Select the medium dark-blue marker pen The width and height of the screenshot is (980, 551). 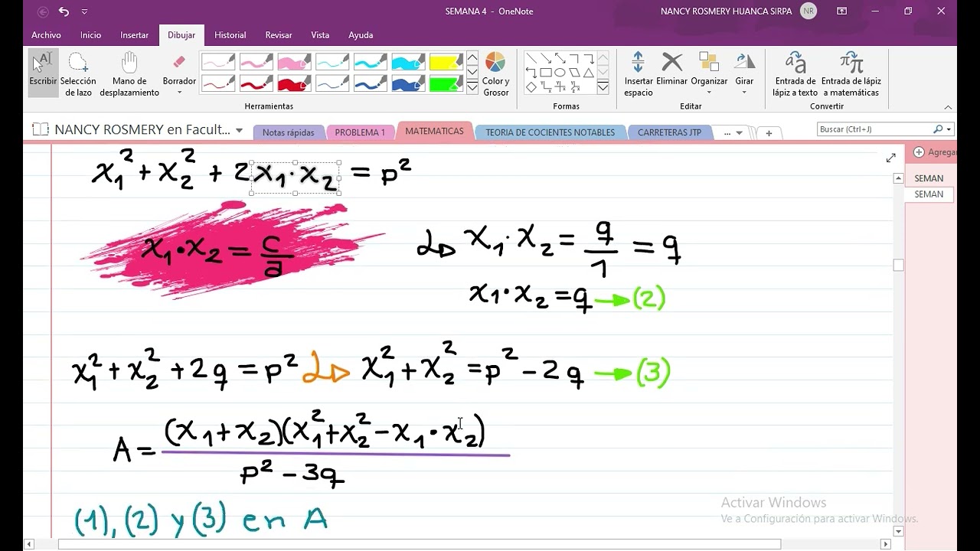point(370,83)
